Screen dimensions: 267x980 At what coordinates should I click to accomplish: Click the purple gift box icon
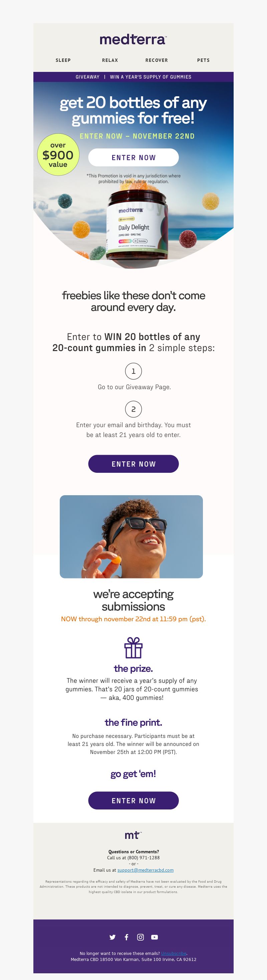133,648
